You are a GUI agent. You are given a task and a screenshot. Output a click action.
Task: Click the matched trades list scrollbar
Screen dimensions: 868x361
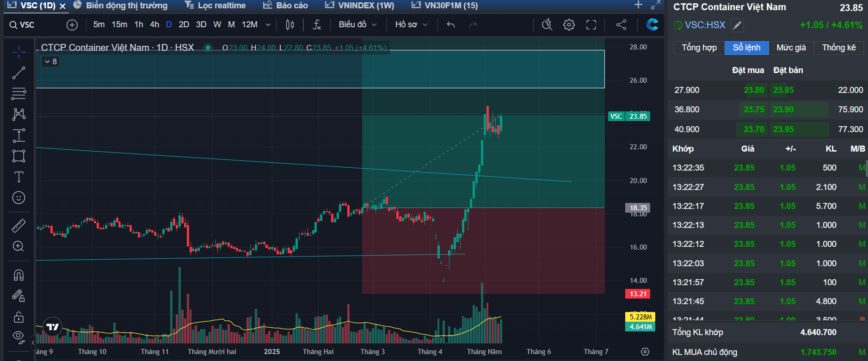pyautogui.click(x=867, y=169)
